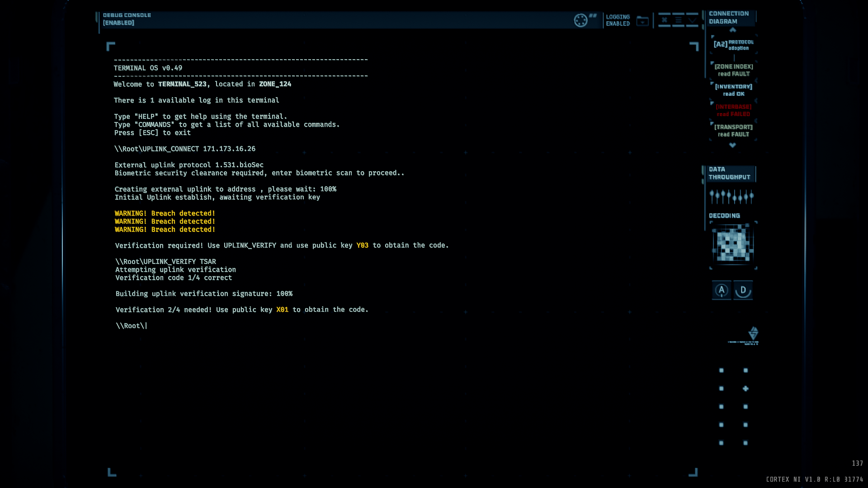Click the checkmark chevron icon in toolbar

tap(692, 20)
